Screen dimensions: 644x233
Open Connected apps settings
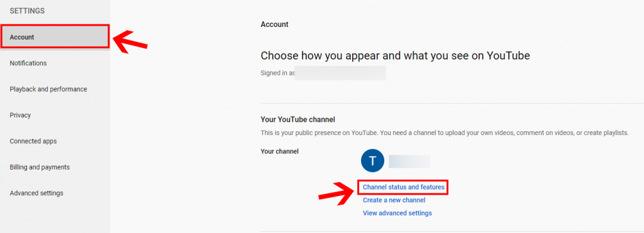55,141
